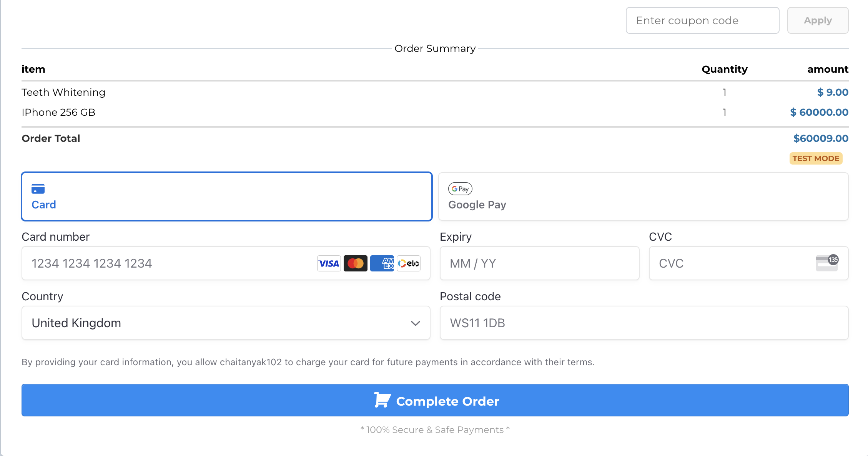Focus the Expiry MM / YY field

pyautogui.click(x=539, y=263)
